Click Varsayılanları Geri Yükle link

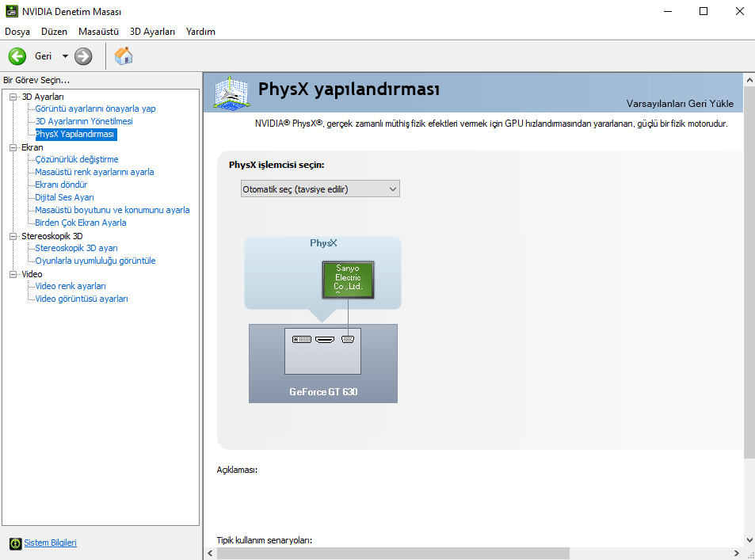680,104
